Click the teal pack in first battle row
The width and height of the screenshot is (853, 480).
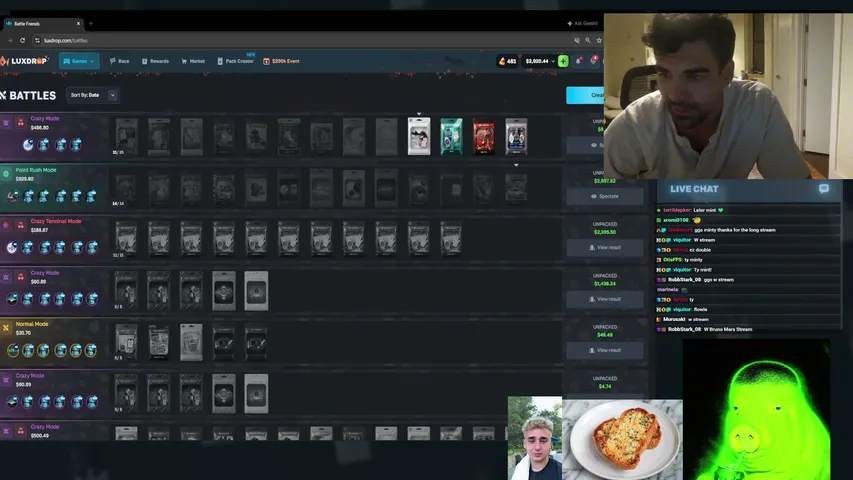point(451,136)
